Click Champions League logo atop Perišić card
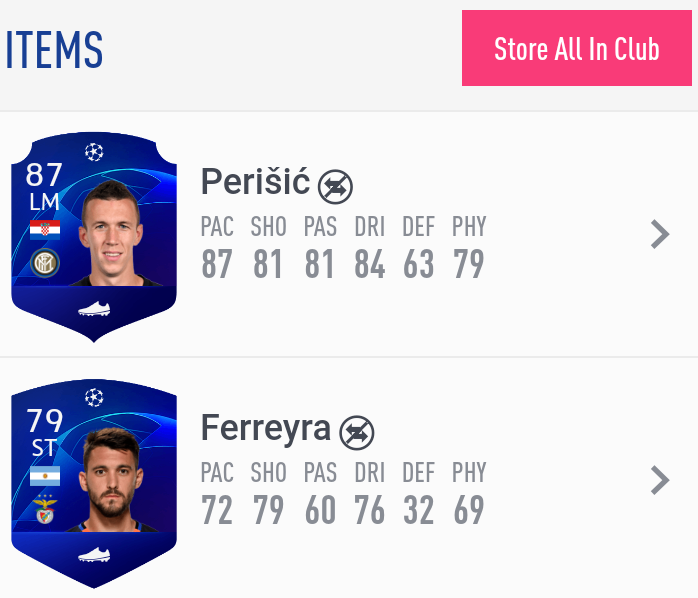Image resolution: width=698 pixels, height=598 pixels. 94,151
